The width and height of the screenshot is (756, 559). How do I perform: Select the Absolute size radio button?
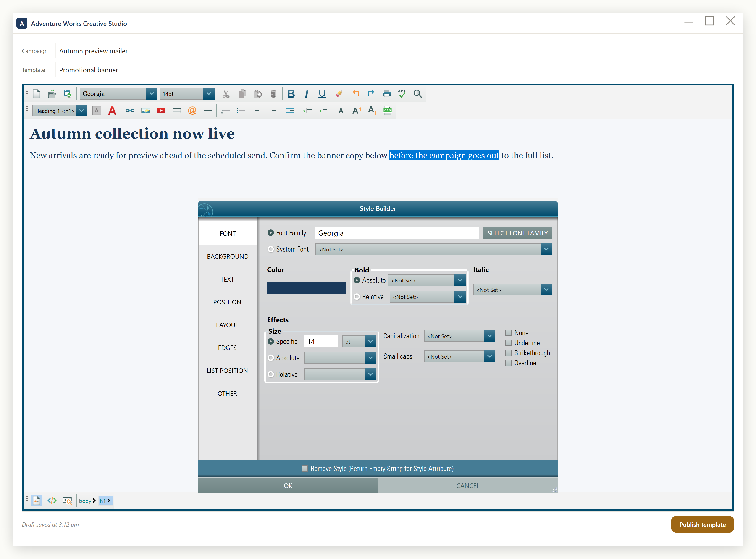click(271, 358)
